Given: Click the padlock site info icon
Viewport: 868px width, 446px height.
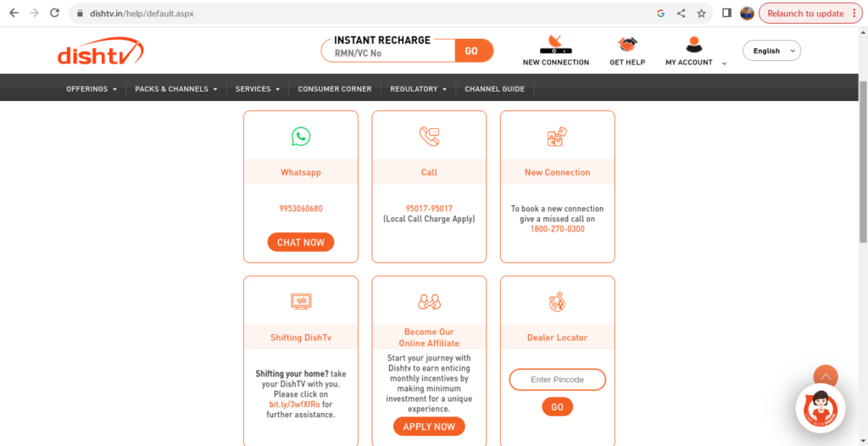Looking at the screenshot, I should tap(80, 14).
